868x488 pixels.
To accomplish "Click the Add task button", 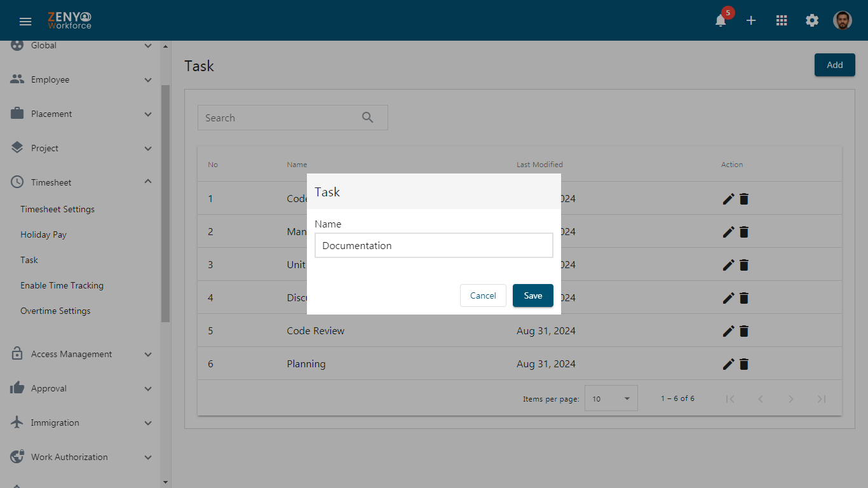I will [x=835, y=65].
